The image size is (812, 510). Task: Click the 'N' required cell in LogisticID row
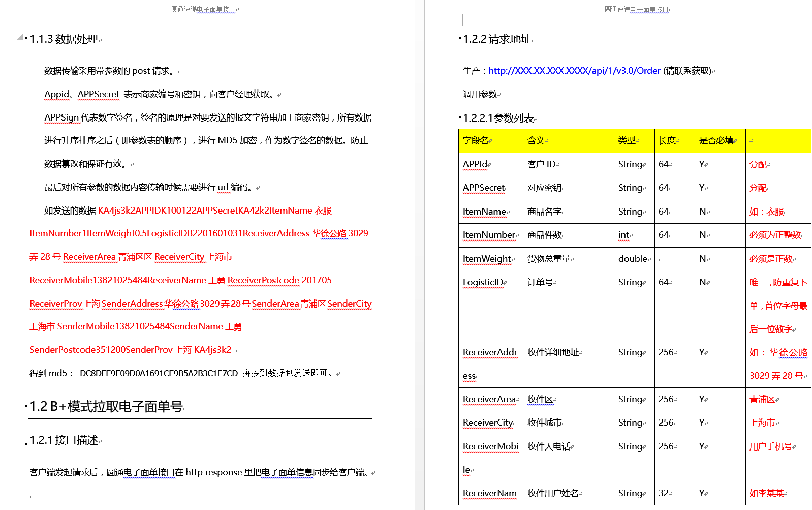click(720, 306)
